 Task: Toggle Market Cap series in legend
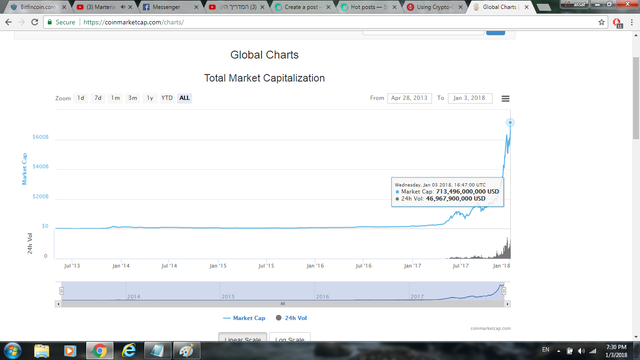[244, 318]
